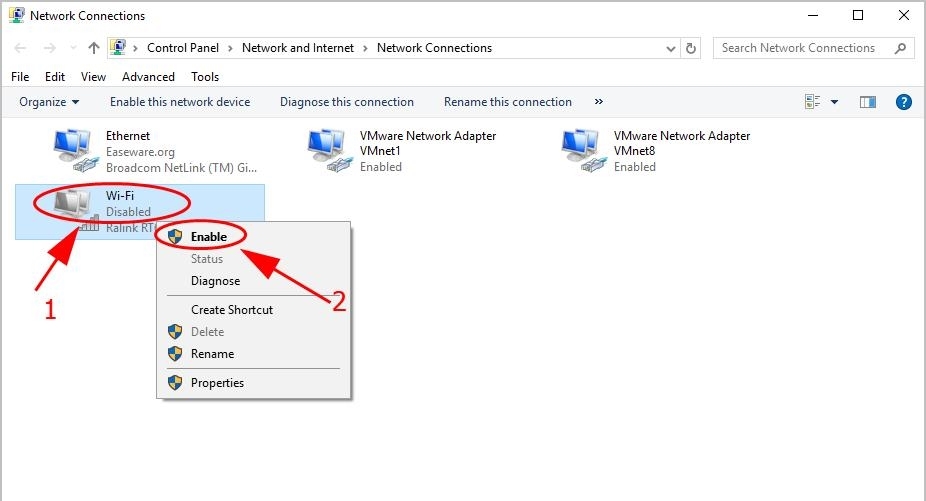Click the change view icon
This screenshot has width=926, height=501.
pos(813,102)
